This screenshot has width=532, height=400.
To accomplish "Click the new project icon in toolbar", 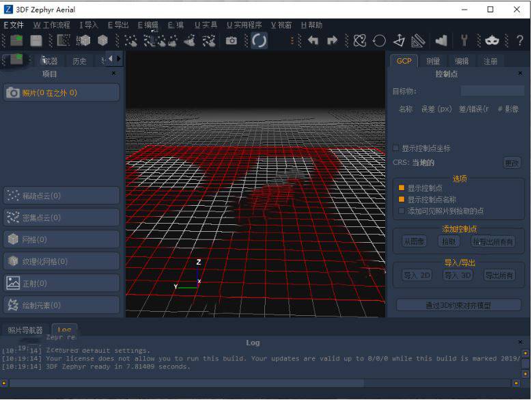I will pyautogui.click(x=16, y=40).
